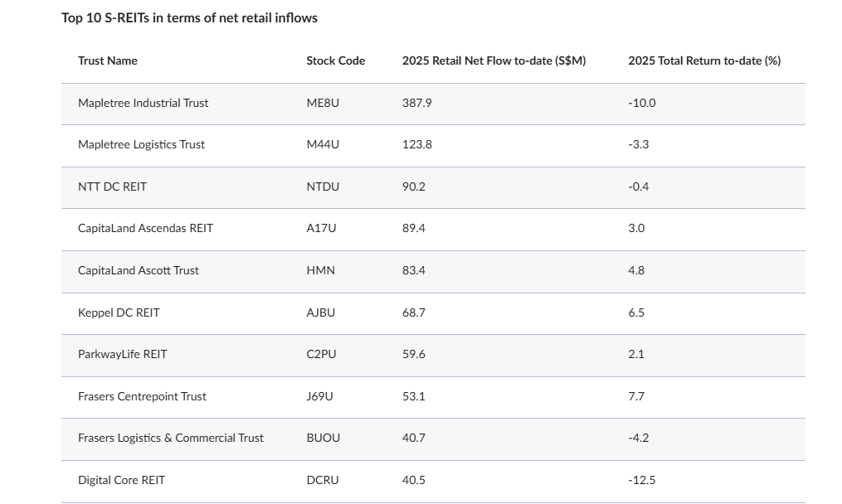Click the Trust Name column header
842x504 pixels.
(x=108, y=61)
